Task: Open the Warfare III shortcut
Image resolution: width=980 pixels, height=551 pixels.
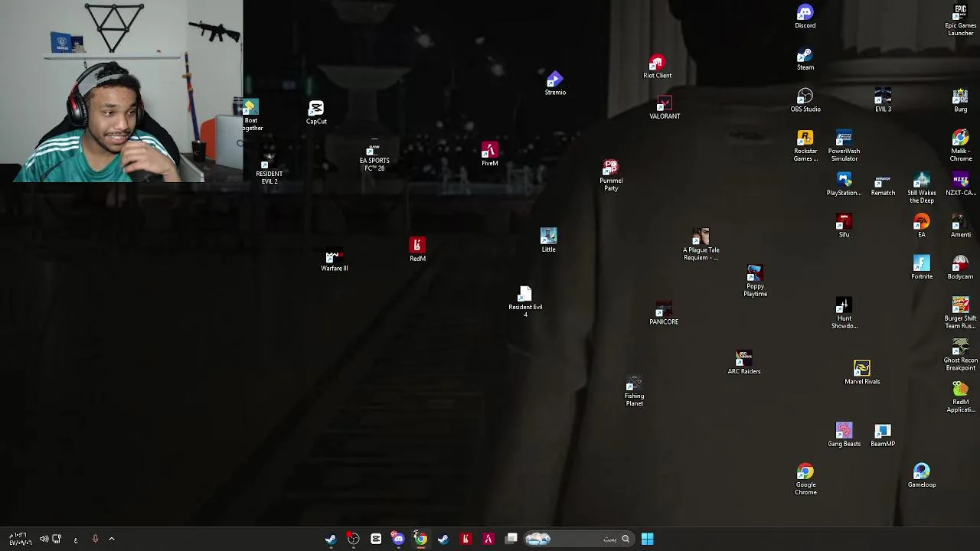Action: tap(334, 261)
